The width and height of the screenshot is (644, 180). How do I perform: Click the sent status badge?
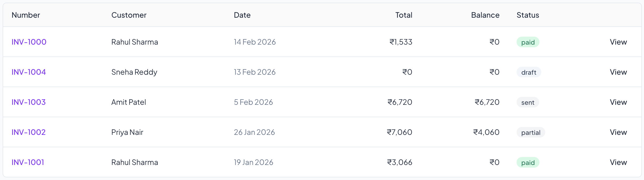click(x=528, y=102)
